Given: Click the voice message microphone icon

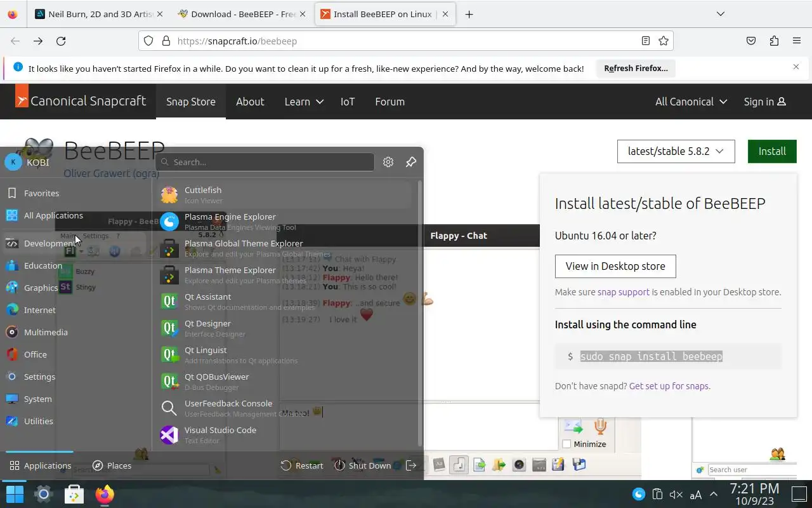Looking at the screenshot, I should [600, 426].
